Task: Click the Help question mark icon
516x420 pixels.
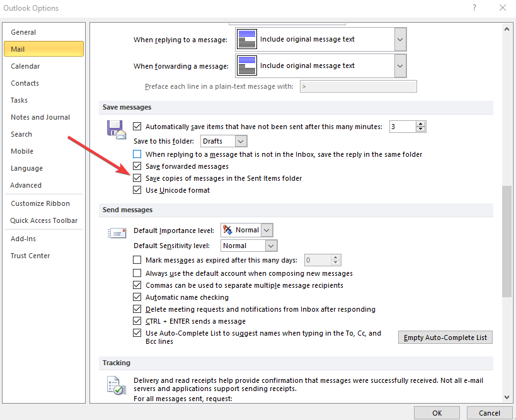Action: click(x=474, y=8)
